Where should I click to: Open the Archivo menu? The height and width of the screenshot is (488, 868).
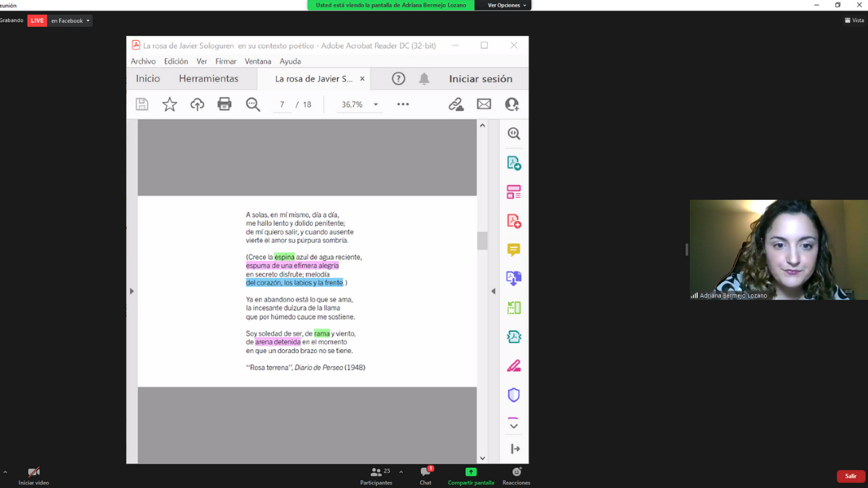[143, 61]
